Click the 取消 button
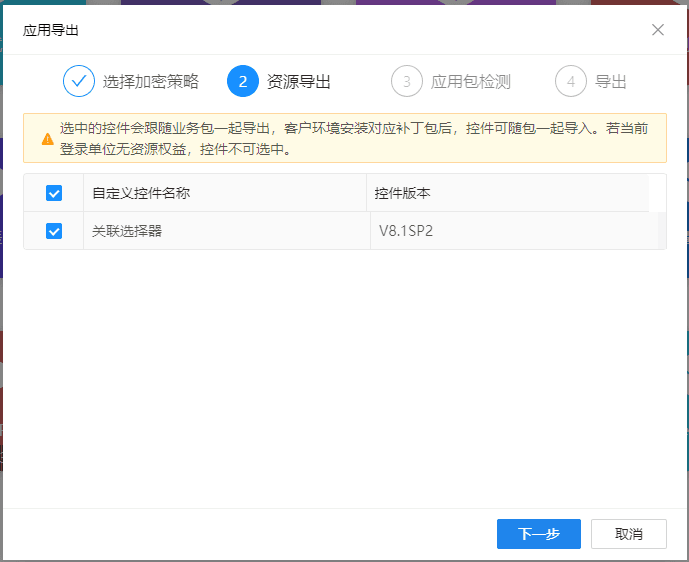Image resolution: width=689 pixels, height=562 pixels. 628,534
